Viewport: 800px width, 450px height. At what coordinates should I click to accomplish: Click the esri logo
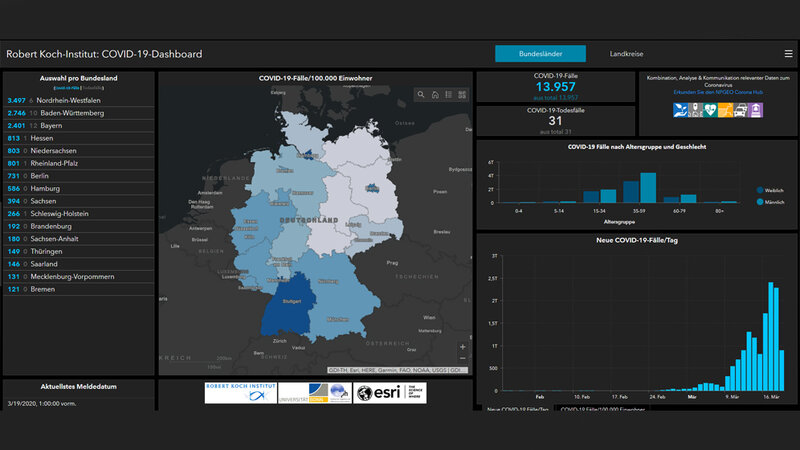(389, 393)
